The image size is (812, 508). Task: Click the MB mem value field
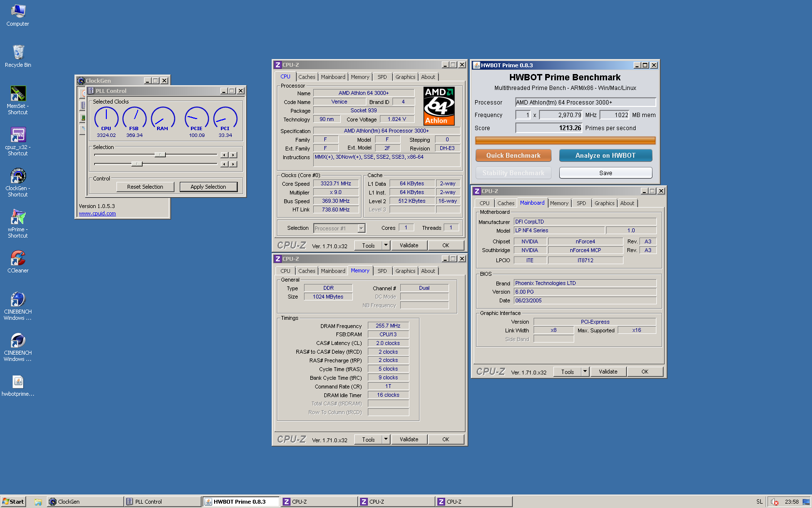tap(615, 115)
